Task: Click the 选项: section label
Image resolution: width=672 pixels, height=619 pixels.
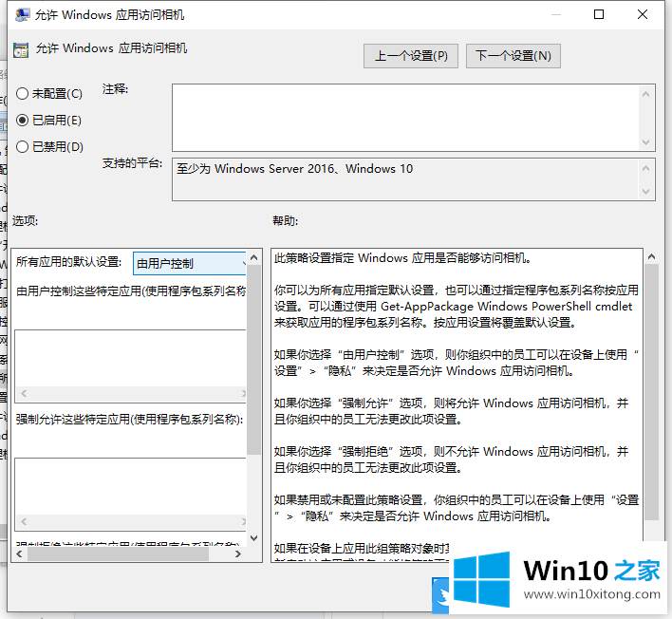Action: [25, 221]
